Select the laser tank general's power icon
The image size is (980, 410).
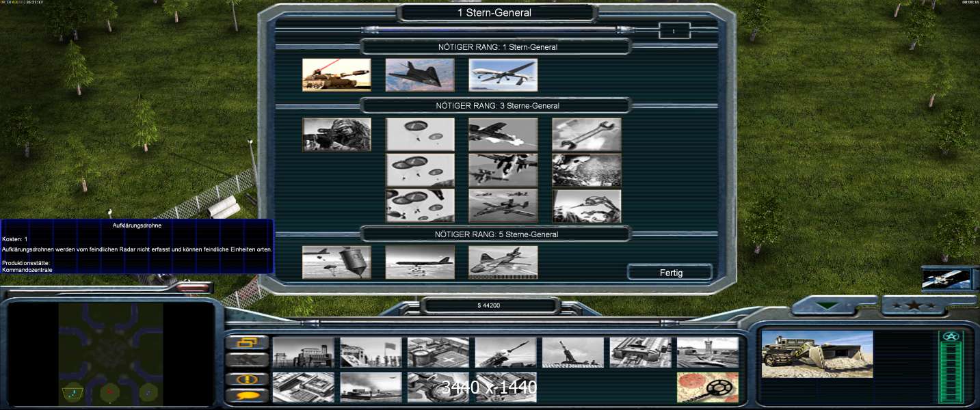(336, 74)
